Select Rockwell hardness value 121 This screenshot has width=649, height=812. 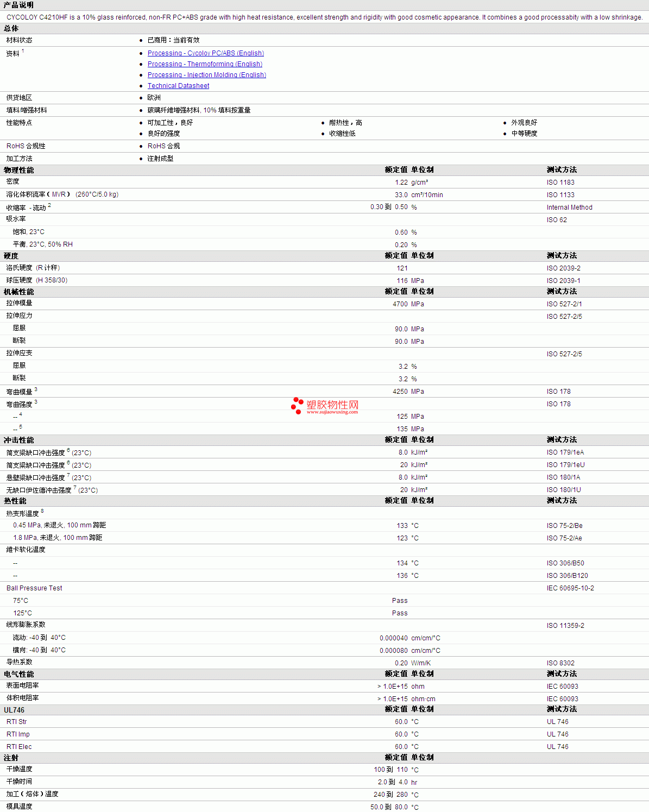[402, 268]
